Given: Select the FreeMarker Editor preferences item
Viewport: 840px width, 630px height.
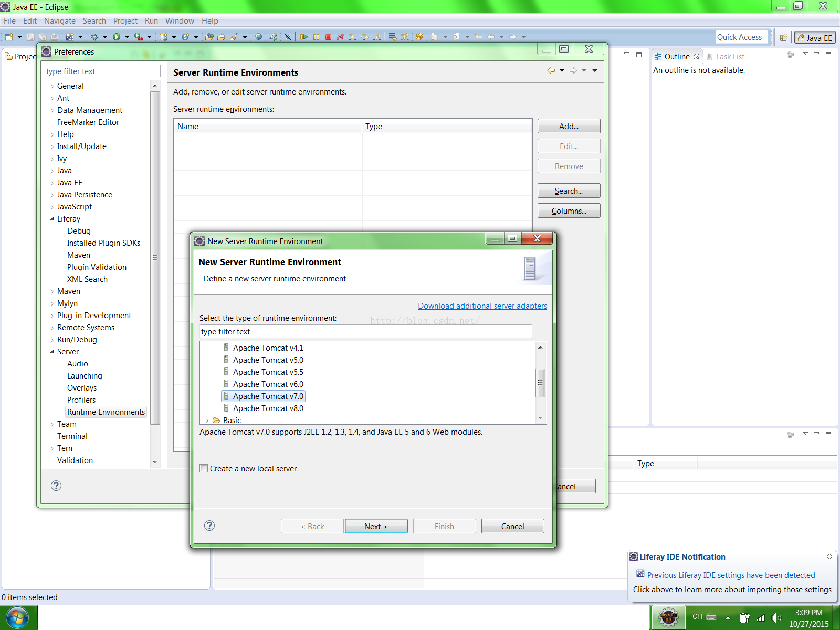Looking at the screenshot, I should [88, 122].
